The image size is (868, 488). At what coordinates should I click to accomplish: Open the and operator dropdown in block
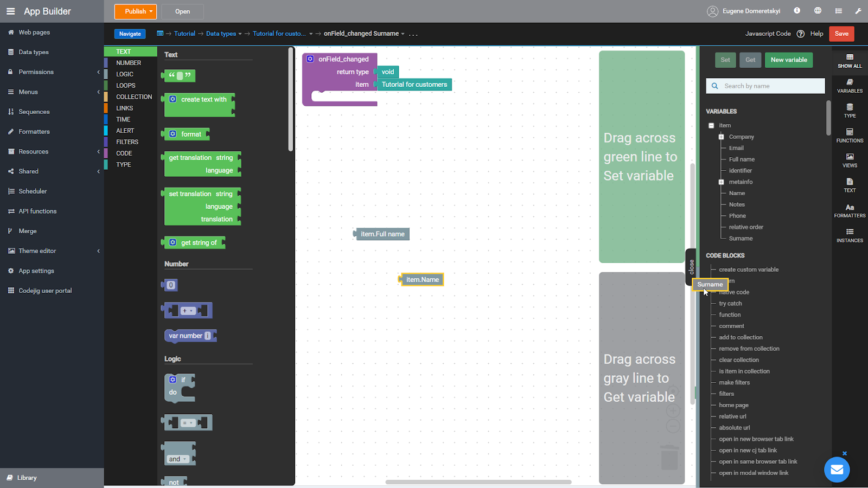[x=177, y=459]
